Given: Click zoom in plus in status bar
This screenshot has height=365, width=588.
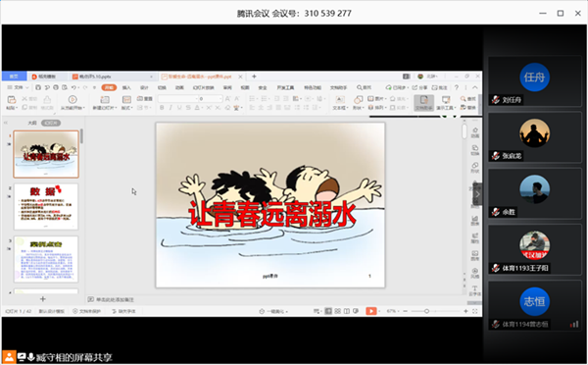Looking at the screenshot, I should [x=465, y=311].
